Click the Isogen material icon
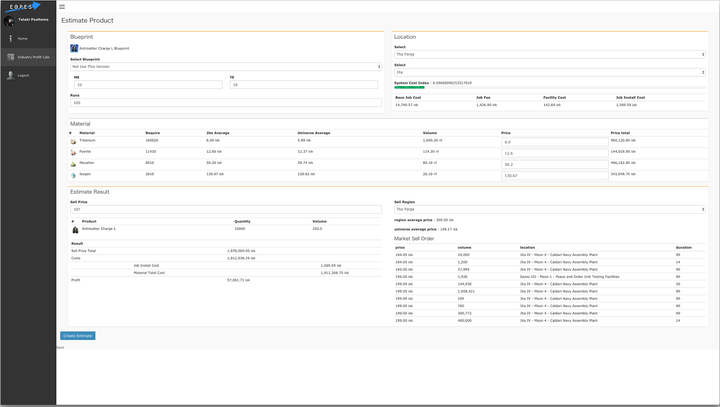The width and height of the screenshot is (720, 407). [x=73, y=173]
